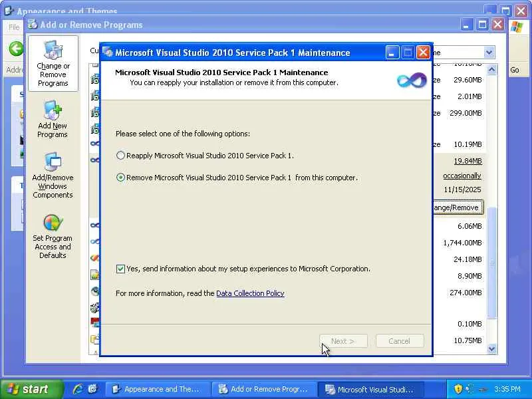
Task: Click the 19.84MB size value
Action: point(468,161)
